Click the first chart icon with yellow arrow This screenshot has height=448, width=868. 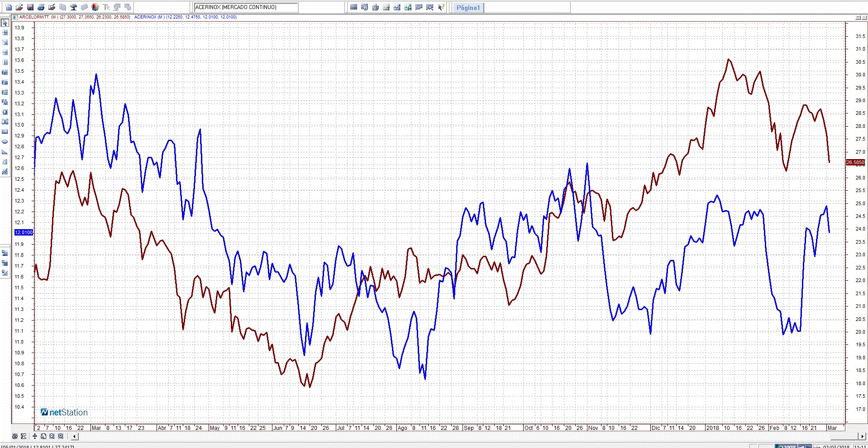(386, 7)
